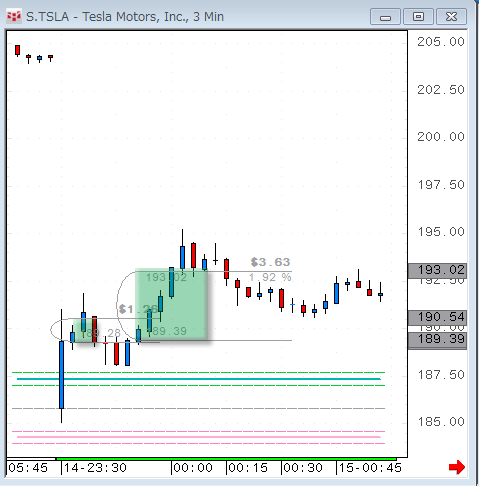
Task: Click the 195.00 price axis label
Action: [441, 232]
